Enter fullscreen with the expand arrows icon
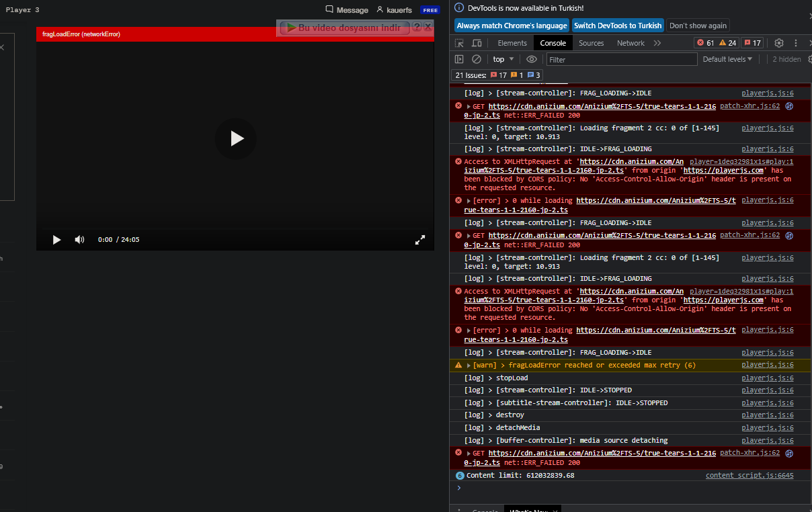 tap(420, 240)
